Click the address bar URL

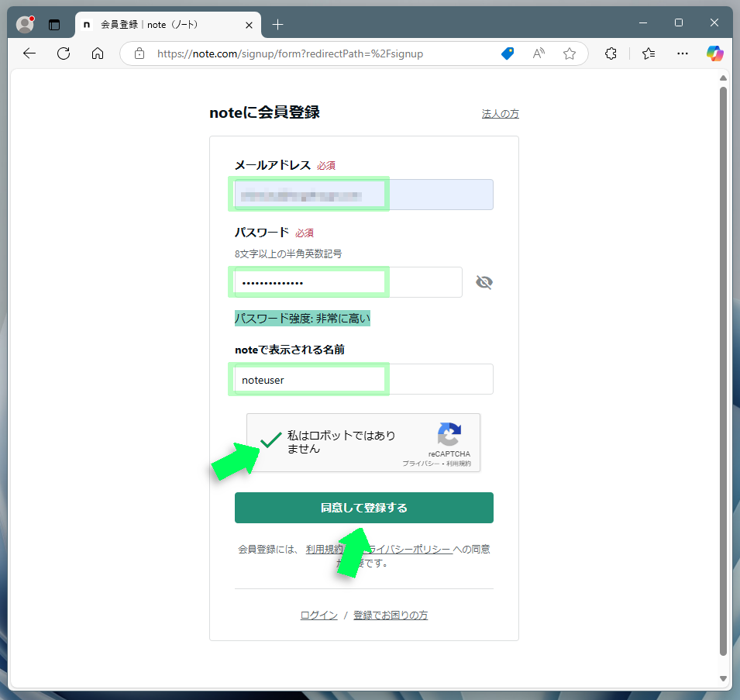click(290, 53)
